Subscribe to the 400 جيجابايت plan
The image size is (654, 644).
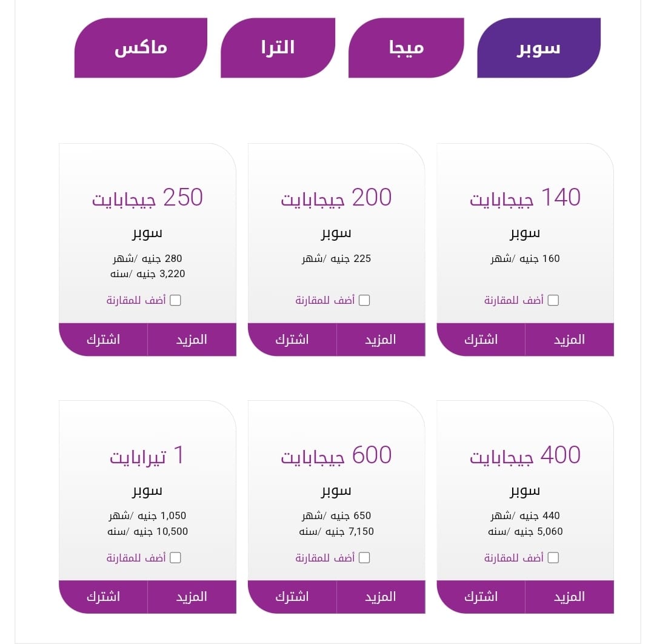point(481,597)
